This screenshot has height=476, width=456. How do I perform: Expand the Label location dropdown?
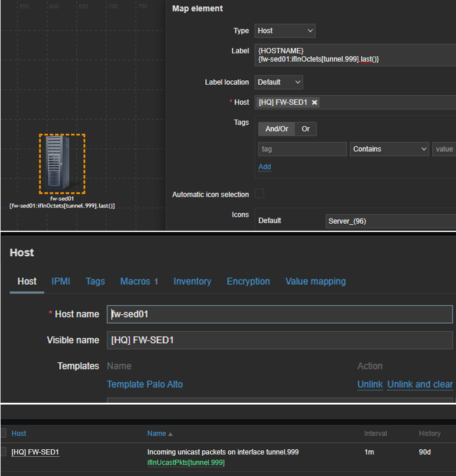pyautogui.click(x=279, y=82)
